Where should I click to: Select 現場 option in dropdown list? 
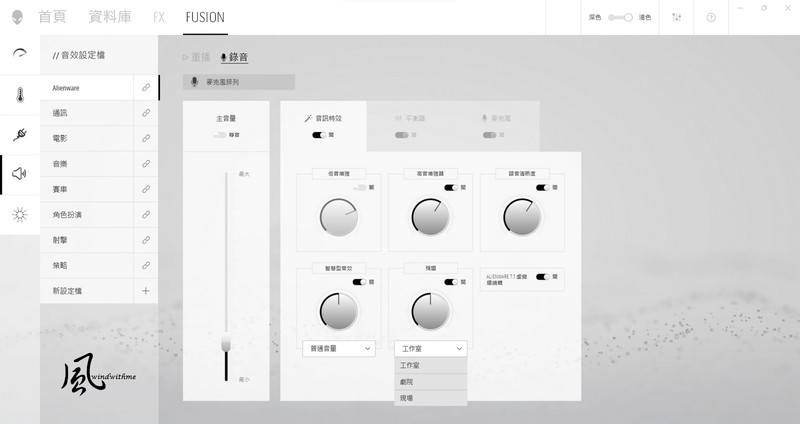[431, 398]
